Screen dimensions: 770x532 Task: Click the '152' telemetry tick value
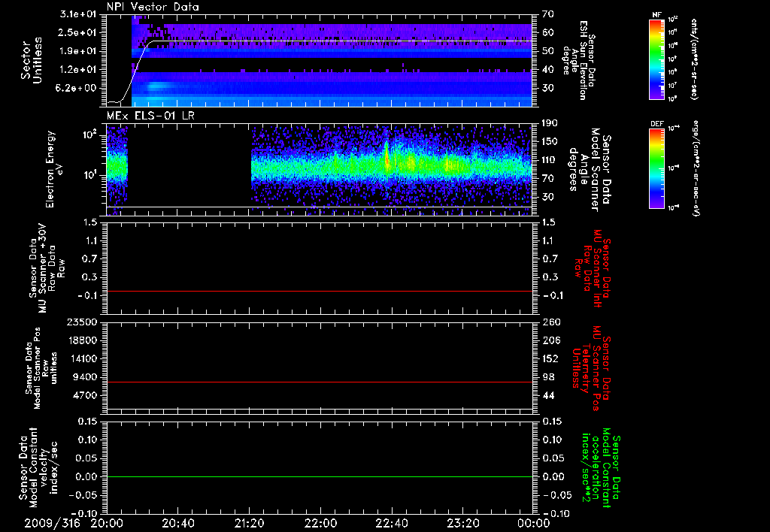tap(550, 358)
